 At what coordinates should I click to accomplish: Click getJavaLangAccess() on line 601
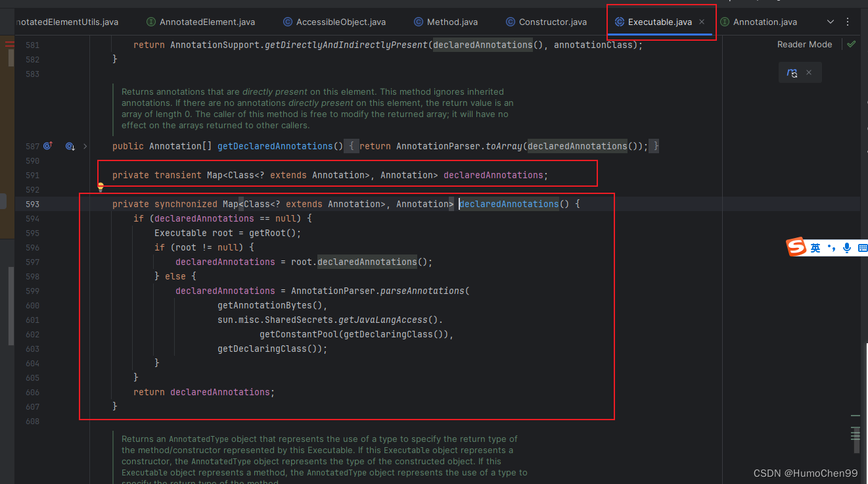[x=388, y=320]
